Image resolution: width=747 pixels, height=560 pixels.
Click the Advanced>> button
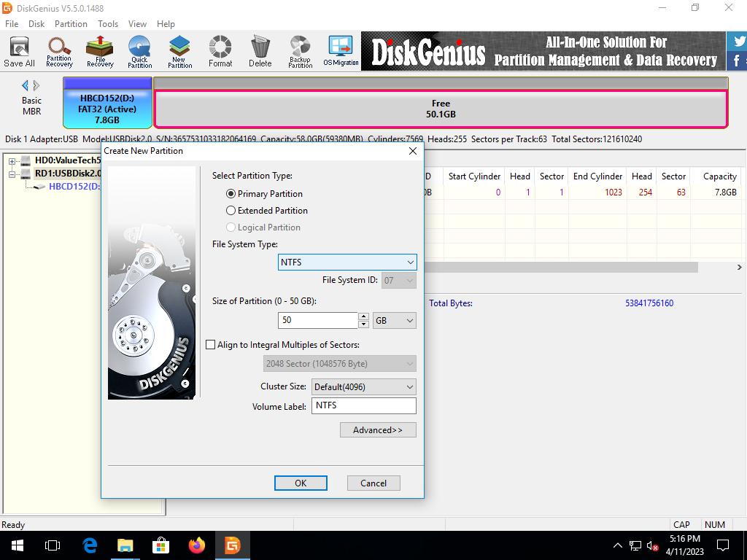tap(377, 430)
